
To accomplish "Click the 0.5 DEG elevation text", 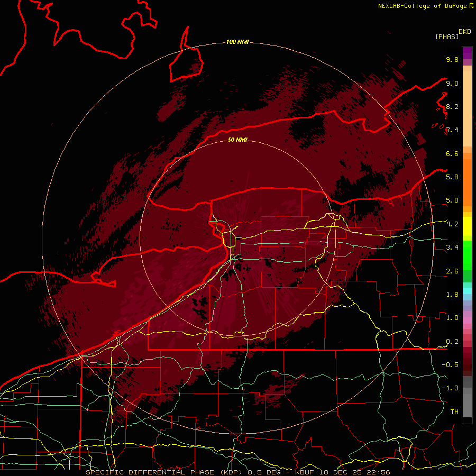I will click(x=265, y=472).
